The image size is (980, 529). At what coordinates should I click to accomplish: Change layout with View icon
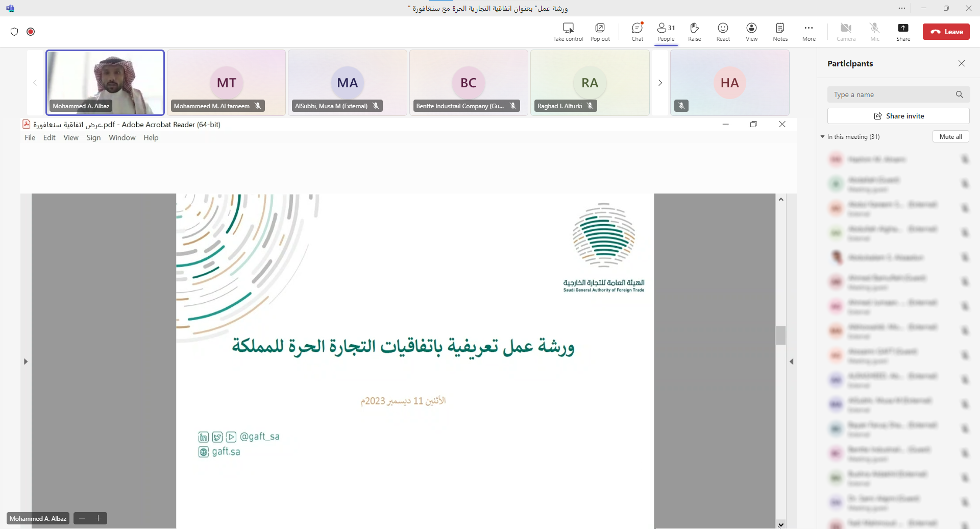pos(751,32)
